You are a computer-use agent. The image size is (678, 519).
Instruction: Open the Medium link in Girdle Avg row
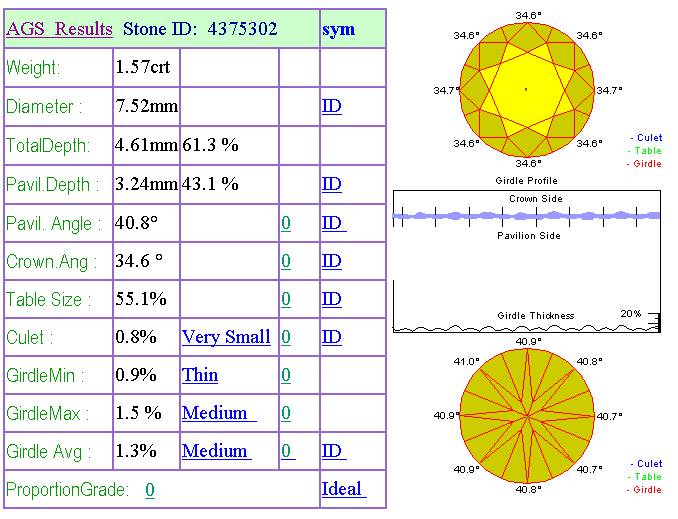(216, 451)
